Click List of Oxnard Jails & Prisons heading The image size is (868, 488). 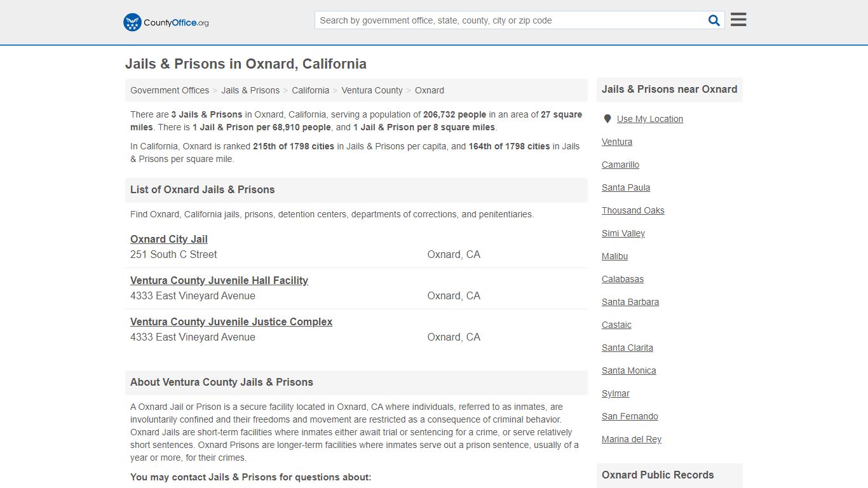click(x=203, y=189)
